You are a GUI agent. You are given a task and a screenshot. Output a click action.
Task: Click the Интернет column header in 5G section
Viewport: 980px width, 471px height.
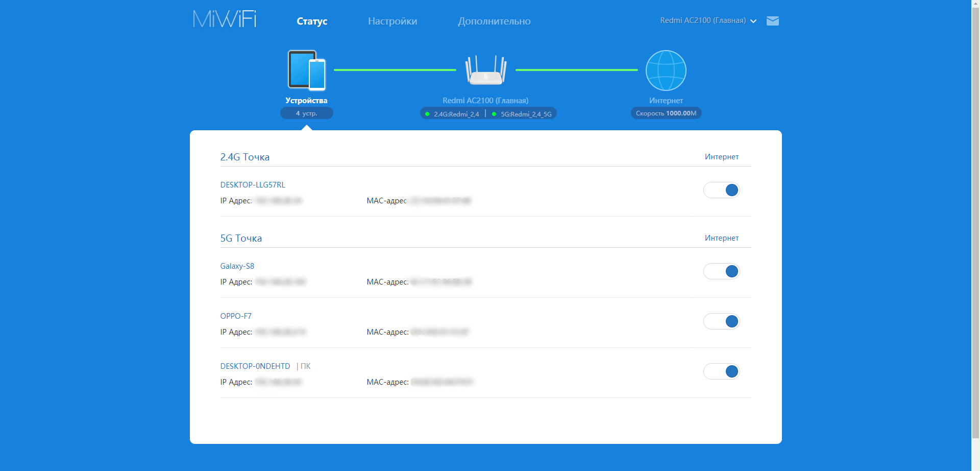[x=722, y=238]
